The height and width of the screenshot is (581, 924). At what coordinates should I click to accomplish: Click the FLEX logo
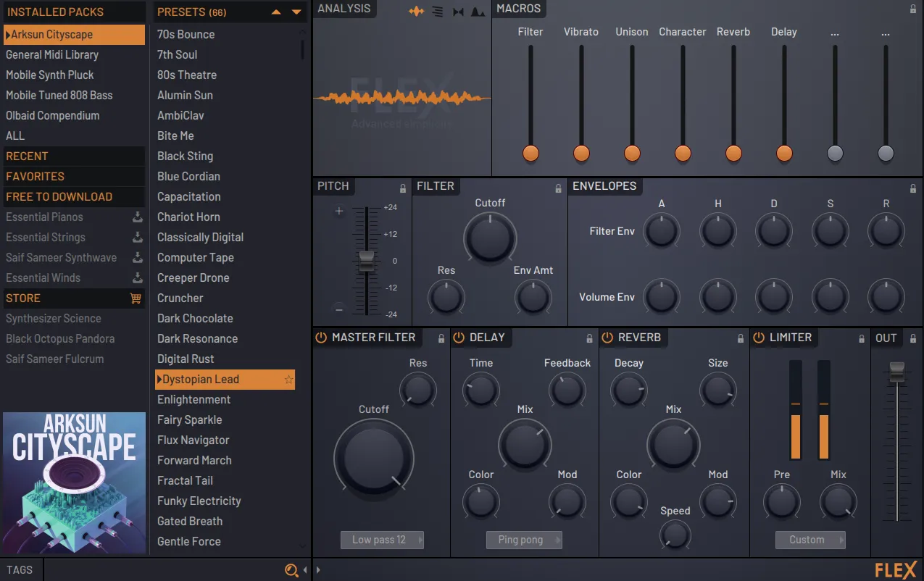coord(895,570)
